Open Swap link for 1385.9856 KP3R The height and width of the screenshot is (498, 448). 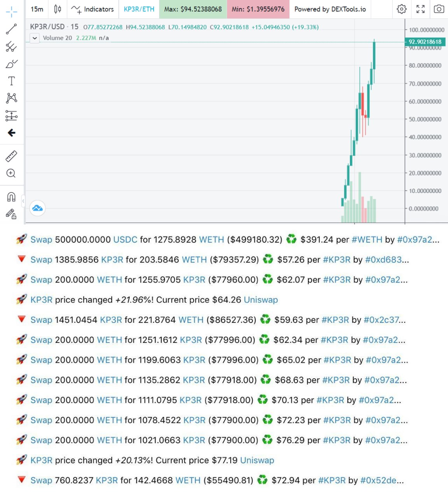tap(41, 260)
